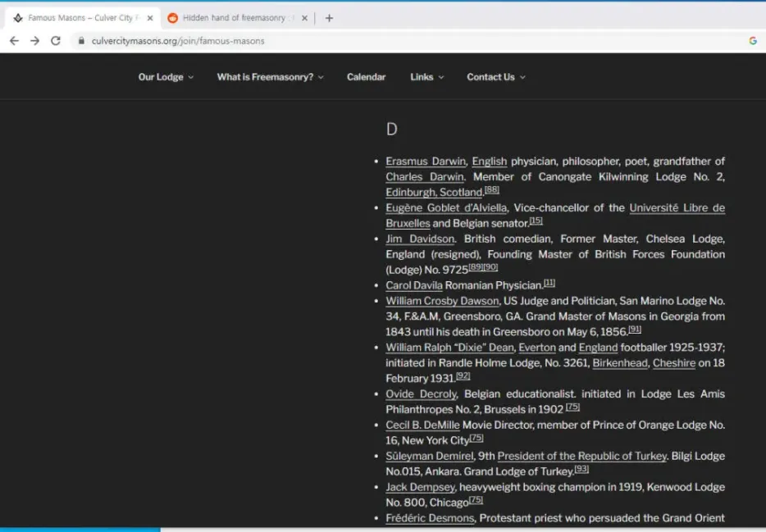
Task: Open a new browser tab
Action: click(329, 18)
